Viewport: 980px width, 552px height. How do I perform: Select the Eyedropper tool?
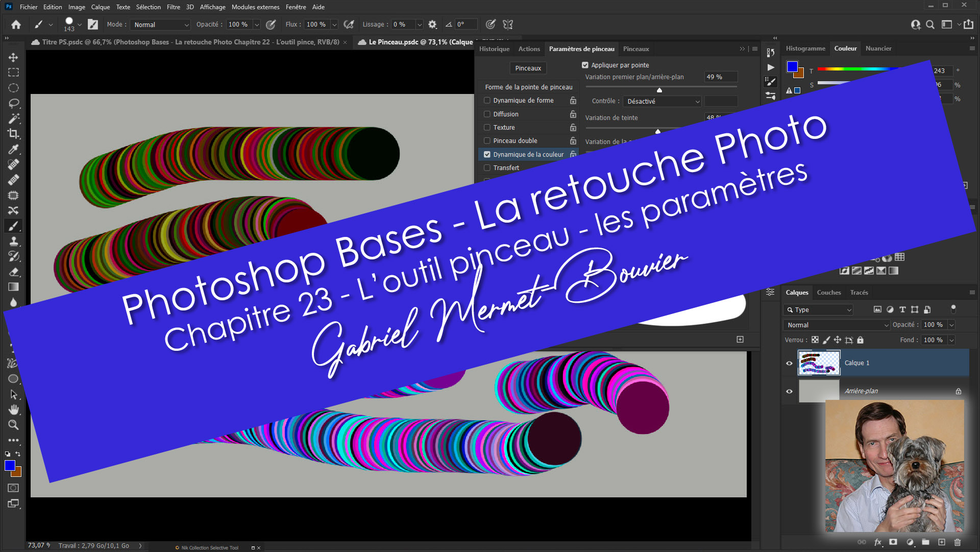coord(13,149)
